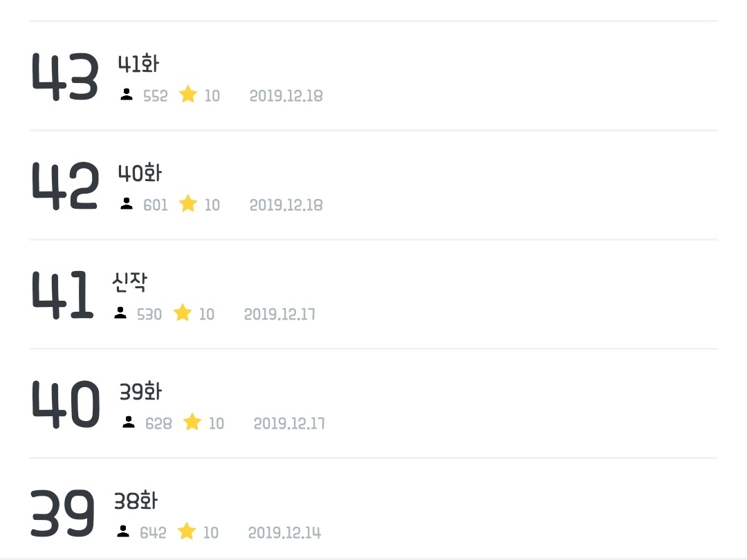Image resolution: width=747 pixels, height=560 pixels.
Task: Select the large number 42 entry
Action: tap(65, 186)
